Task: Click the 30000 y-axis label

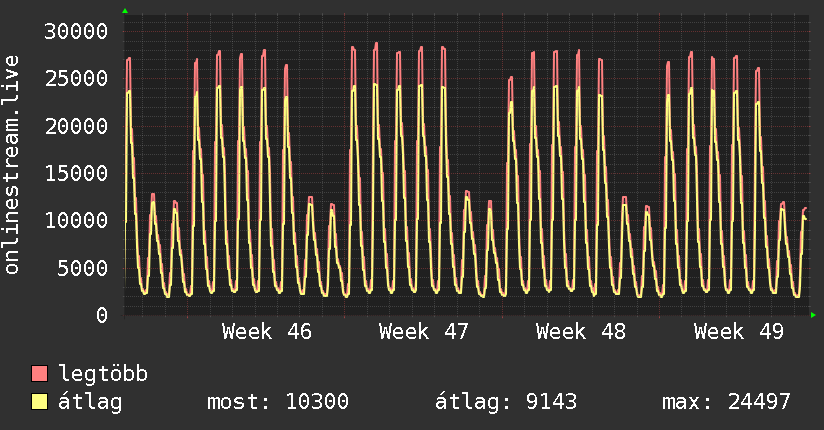Action: [76, 32]
